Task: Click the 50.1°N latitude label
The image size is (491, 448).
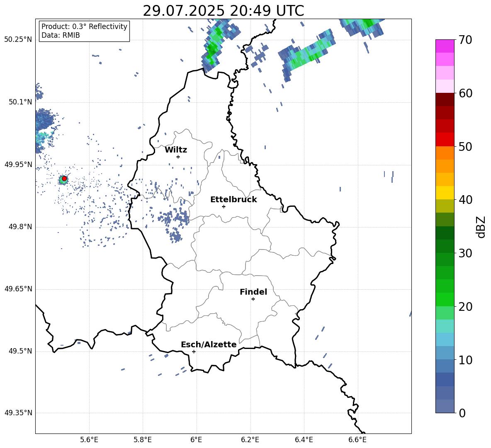Action: click(20, 102)
